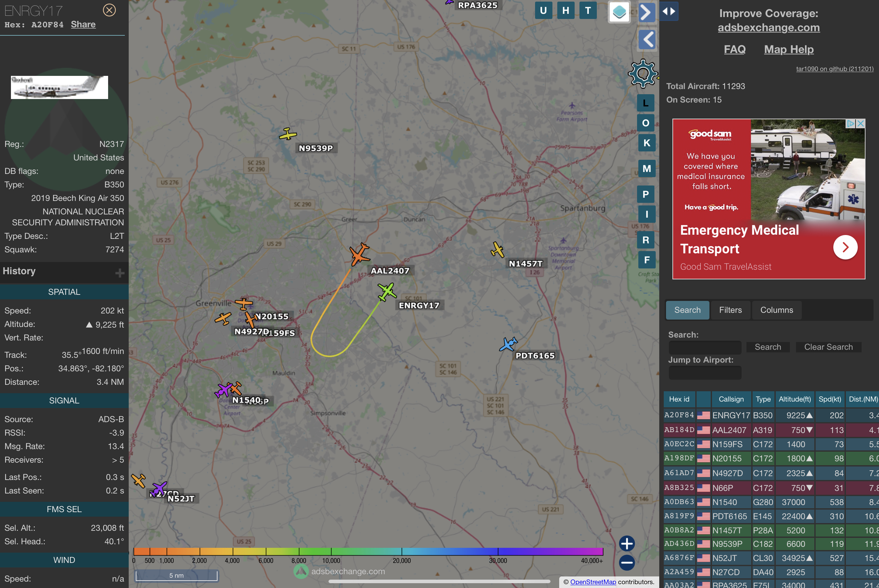
Task: Select the N9539P aircraft icon
Action: tap(288, 134)
